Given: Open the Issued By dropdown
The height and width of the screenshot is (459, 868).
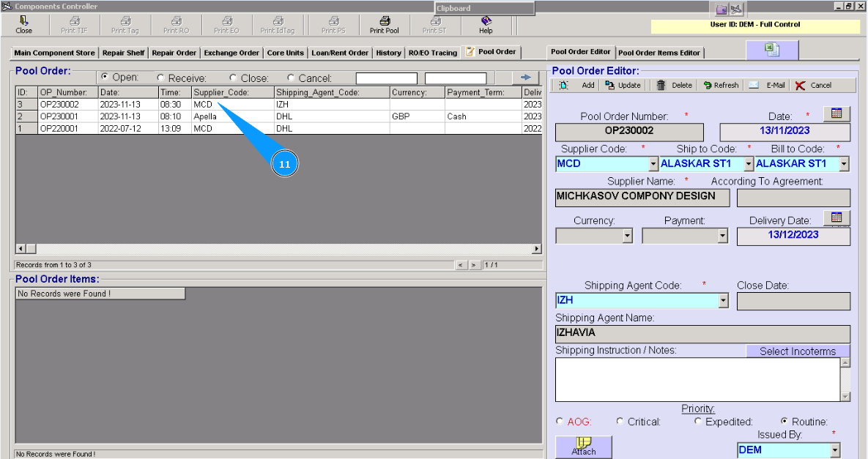Looking at the screenshot, I should coord(835,450).
